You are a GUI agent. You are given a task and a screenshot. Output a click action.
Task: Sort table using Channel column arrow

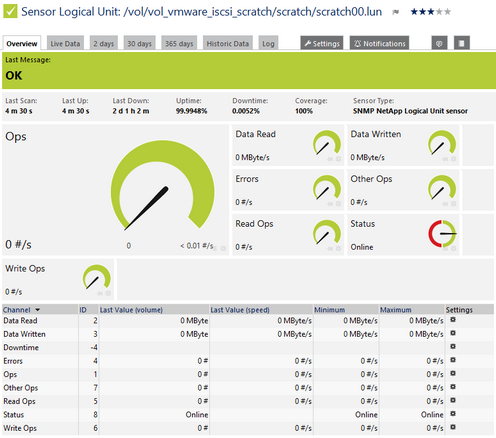click(38, 310)
